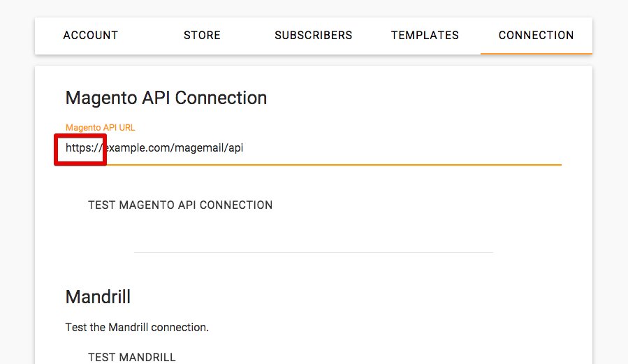Select the TEMPLATES tab
628x364 pixels.
point(425,36)
